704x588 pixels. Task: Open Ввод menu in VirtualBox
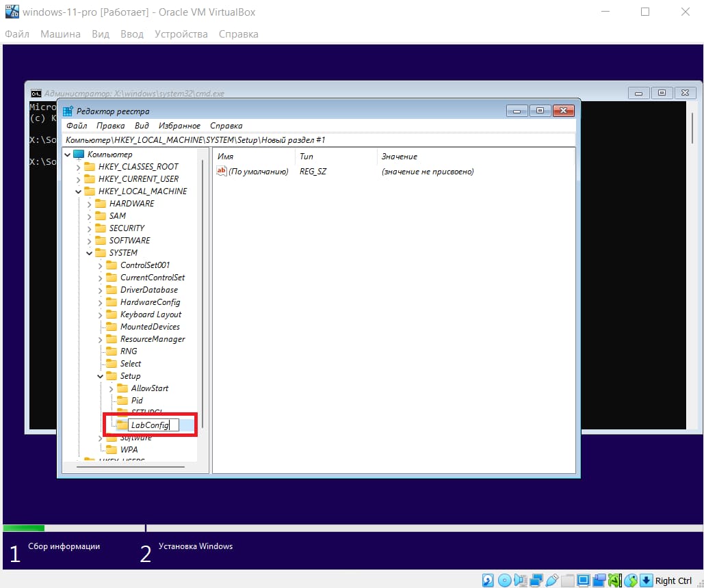[x=131, y=34]
